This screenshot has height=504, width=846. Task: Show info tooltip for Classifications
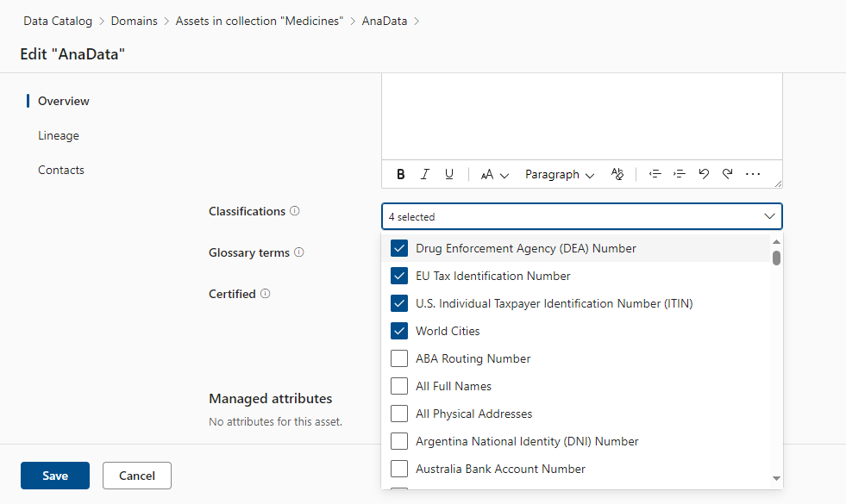[295, 211]
